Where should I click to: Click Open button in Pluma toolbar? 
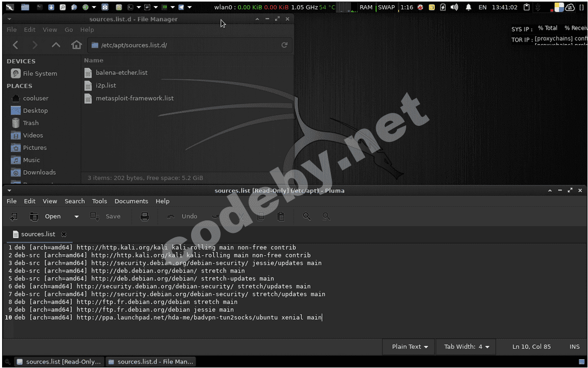coord(46,216)
